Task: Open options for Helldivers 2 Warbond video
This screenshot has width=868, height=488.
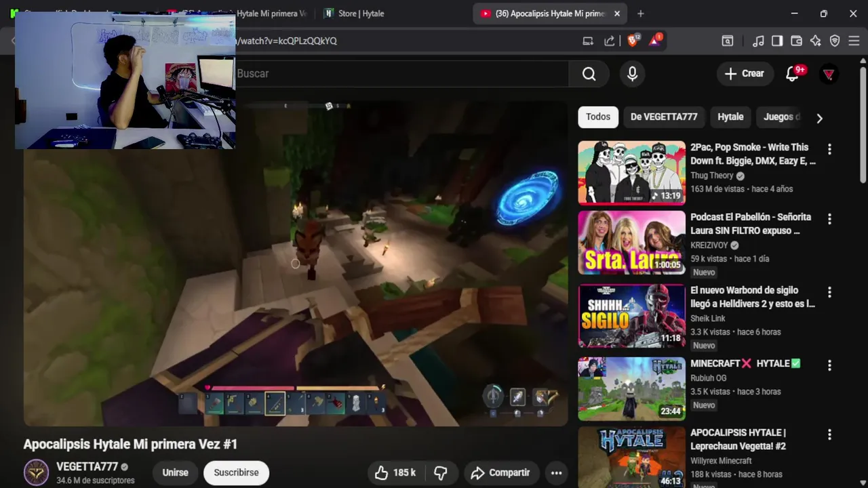Action: [x=829, y=292]
